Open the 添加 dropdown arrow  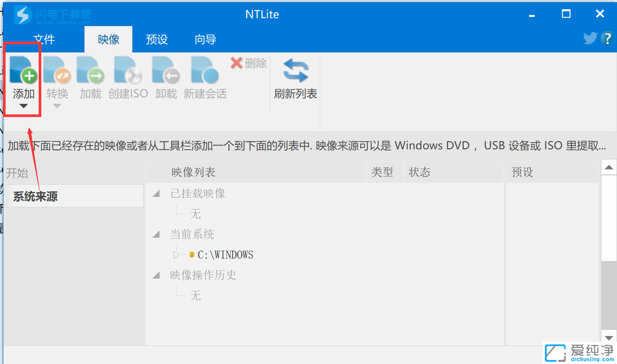coord(23,107)
